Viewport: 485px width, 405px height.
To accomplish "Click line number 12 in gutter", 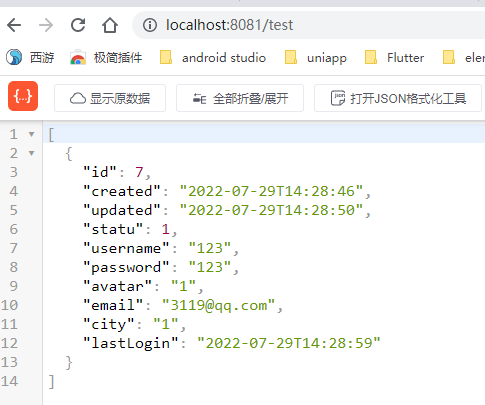I will pyautogui.click(x=9, y=343).
